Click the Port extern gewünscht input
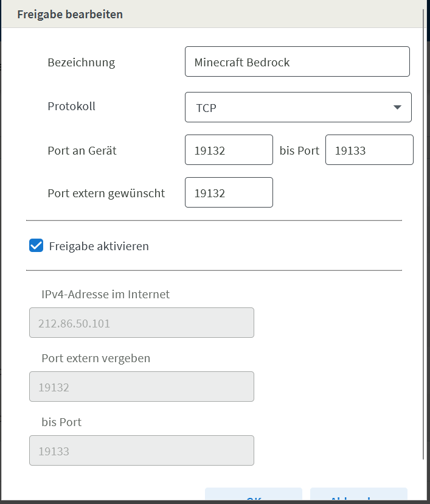This screenshot has height=504, width=430. 229,194
